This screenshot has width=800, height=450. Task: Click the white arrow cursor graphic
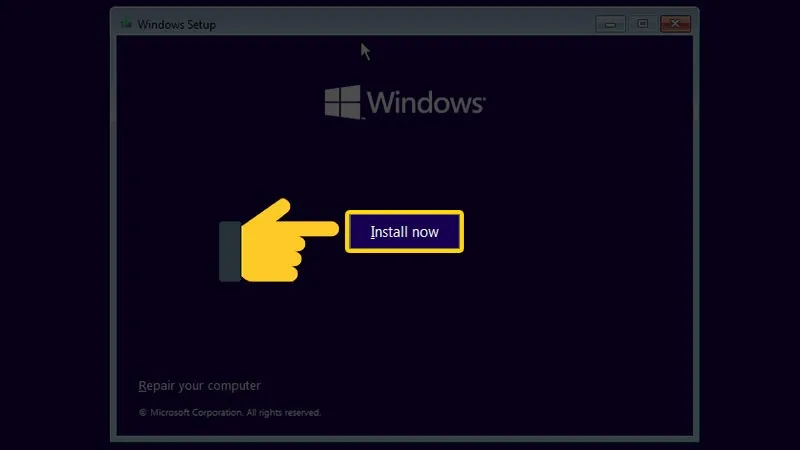click(365, 51)
